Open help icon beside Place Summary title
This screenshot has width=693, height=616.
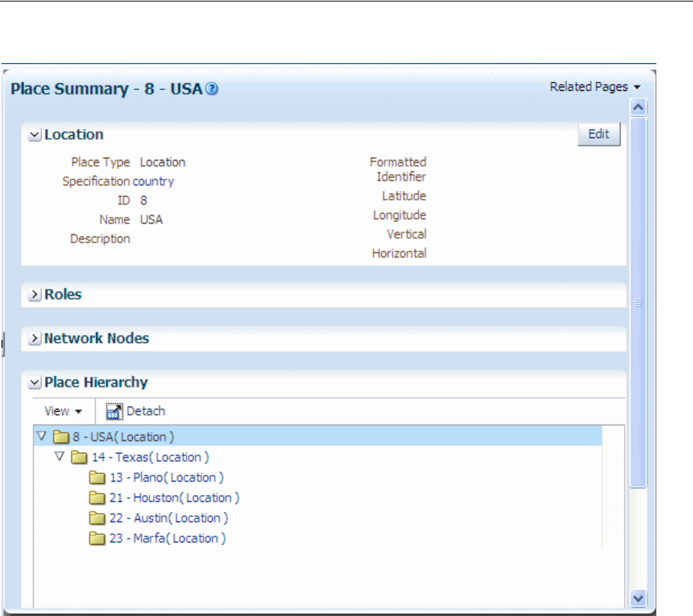tap(212, 89)
